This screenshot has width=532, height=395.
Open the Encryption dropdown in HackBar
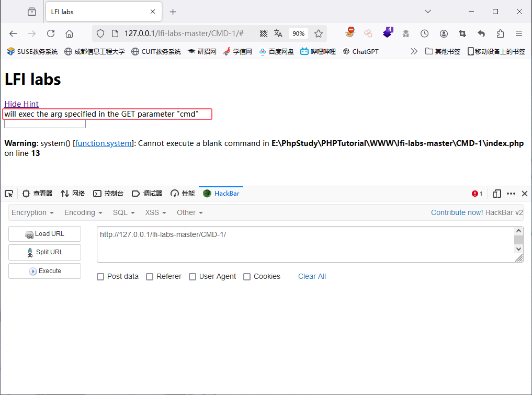pyautogui.click(x=32, y=212)
